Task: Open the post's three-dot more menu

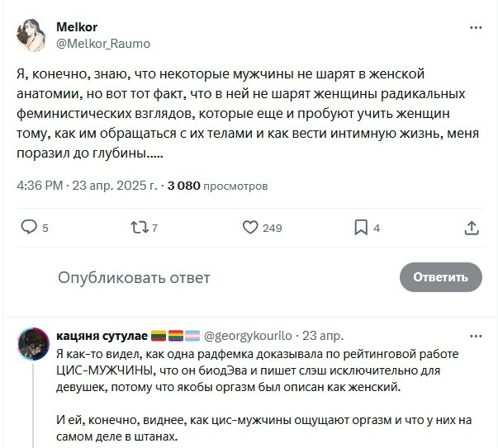Action: [x=475, y=27]
